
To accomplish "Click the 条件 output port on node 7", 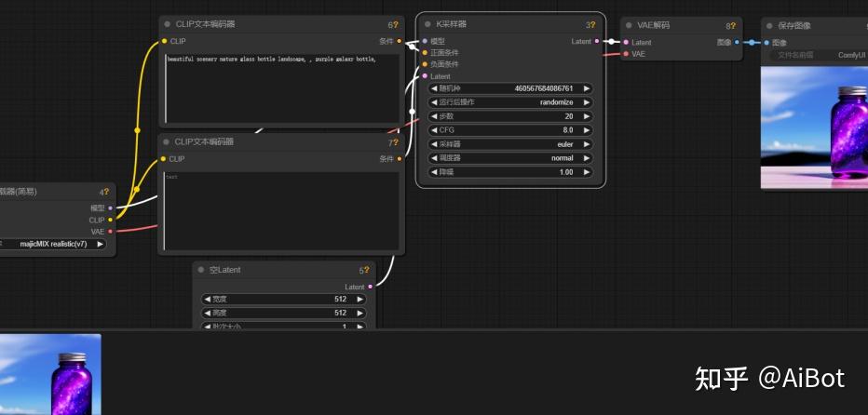I will click(x=400, y=159).
